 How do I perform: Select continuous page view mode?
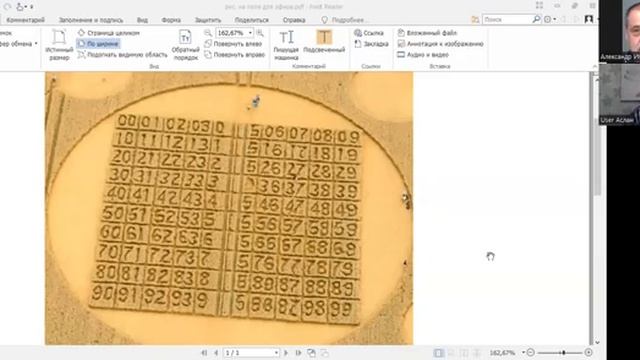(x=452, y=353)
